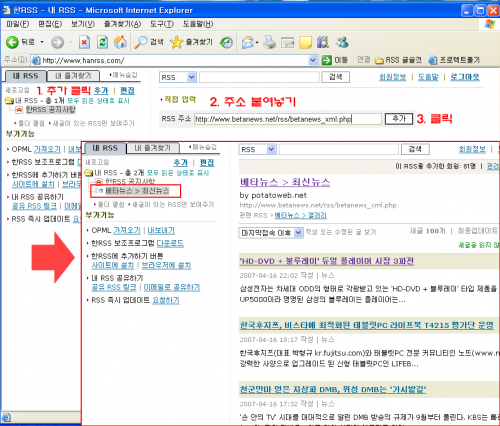Click the 한RSS 보조프로그램 다운로드 link

click(170, 243)
